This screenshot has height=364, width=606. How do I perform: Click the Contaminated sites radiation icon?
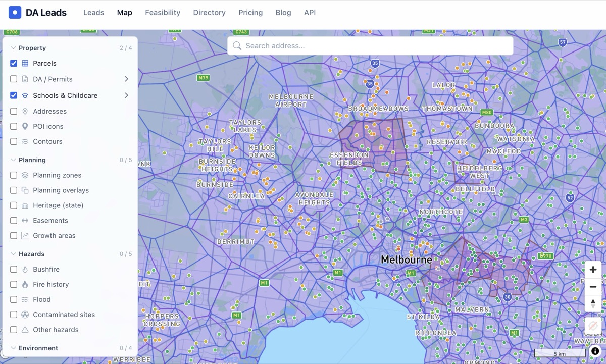[x=25, y=315]
